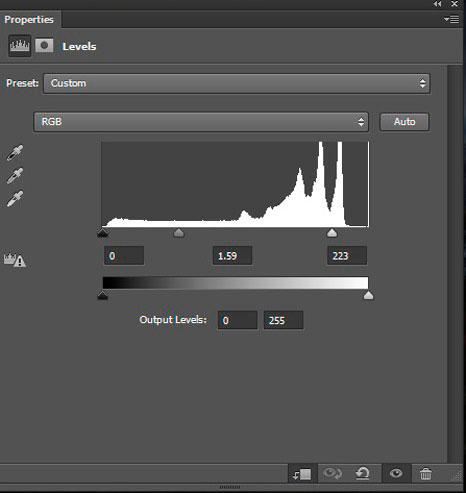This screenshot has height=493, width=466.
Task: Pick the black point eyedropper
Action: pos(15,153)
